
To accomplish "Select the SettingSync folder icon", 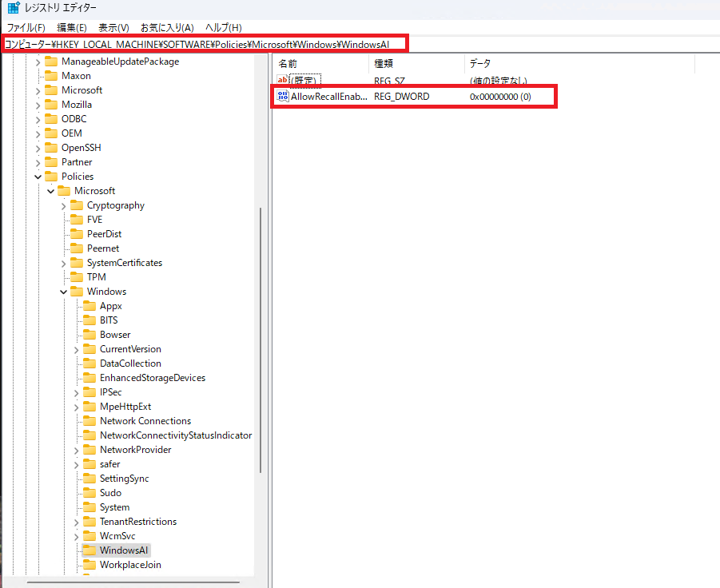I will pos(90,479).
